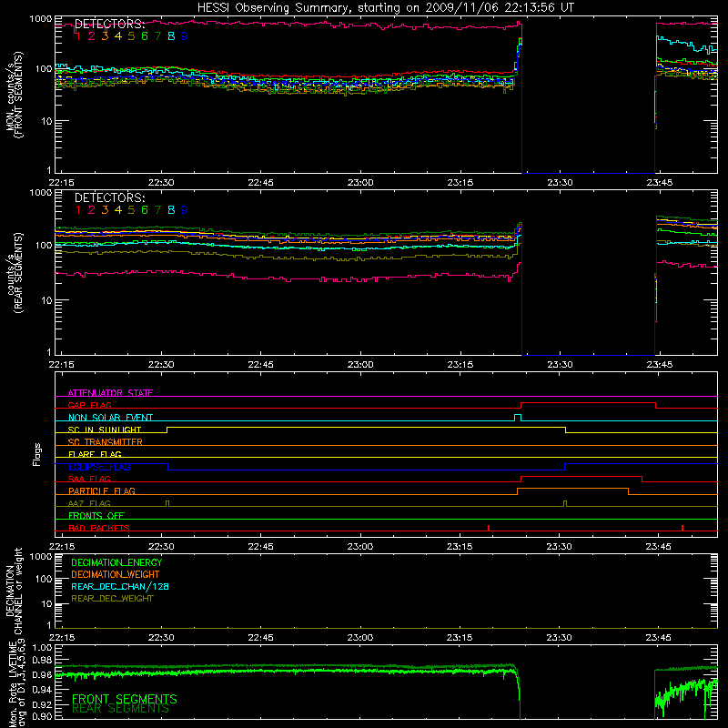
Task: Click the 10 tick on rear segments axis
Action: (46, 300)
